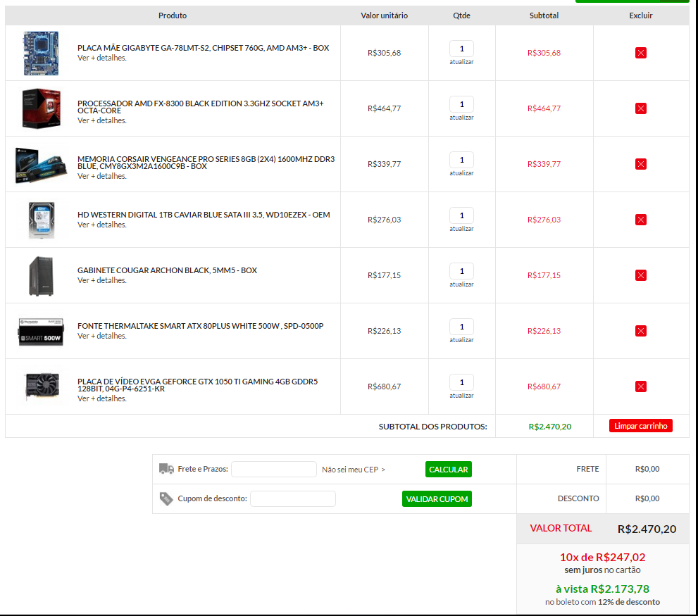Image resolution: width=698 pixels, height=616 pixels.
Task: Open the PLACA DE VÍDEO EVGA GEFORCE title
Action: 198,385
